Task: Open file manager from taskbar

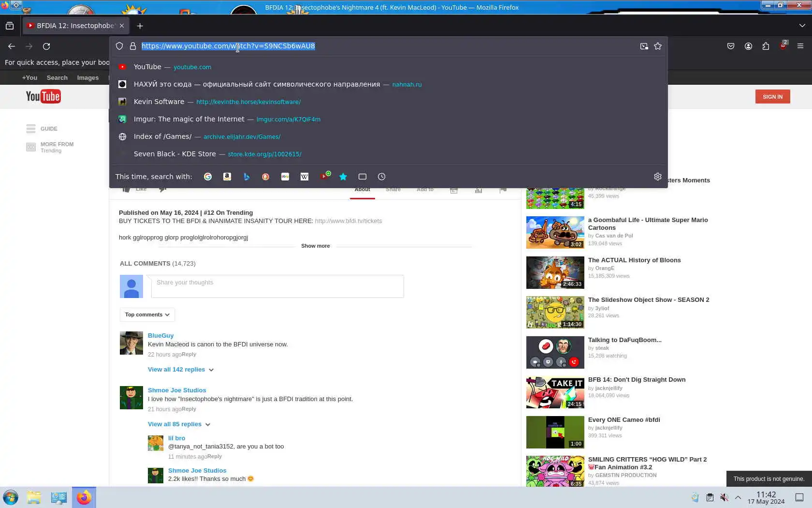Action: 34,497
